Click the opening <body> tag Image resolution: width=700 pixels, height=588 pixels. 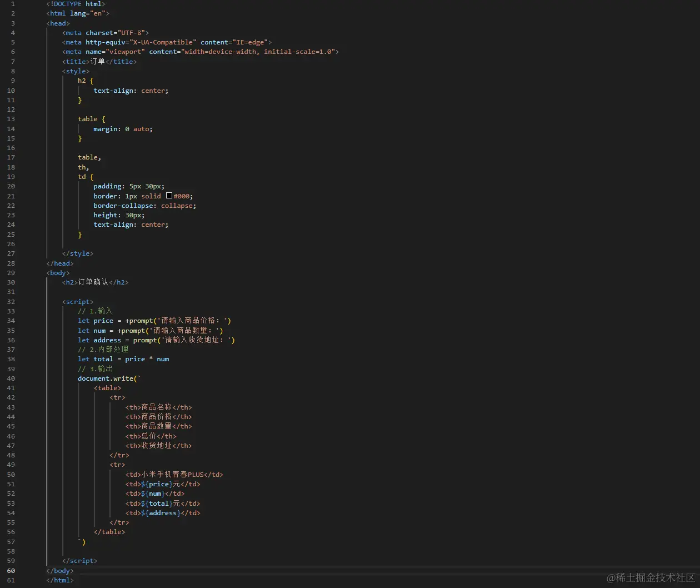point(58,273)
